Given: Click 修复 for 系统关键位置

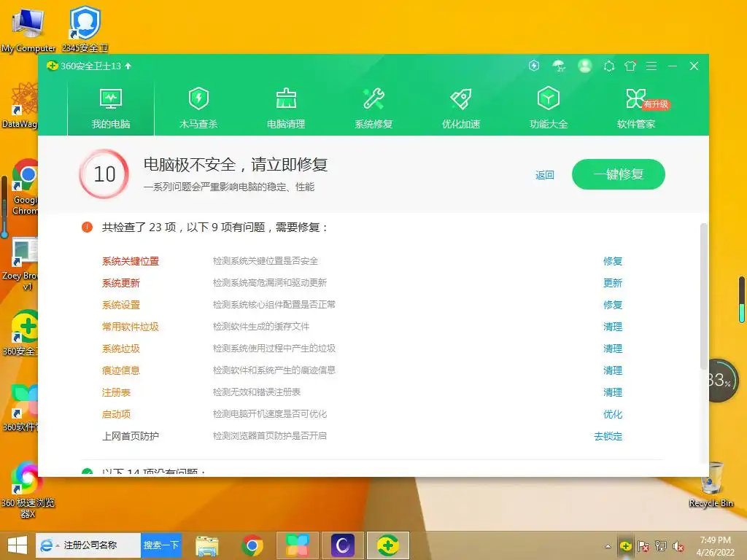Looking at the screenshot, I should (x=613, y=261).
